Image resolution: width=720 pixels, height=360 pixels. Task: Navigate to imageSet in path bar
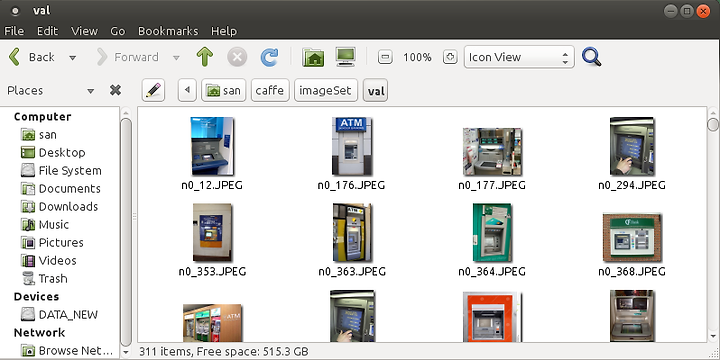326,90
